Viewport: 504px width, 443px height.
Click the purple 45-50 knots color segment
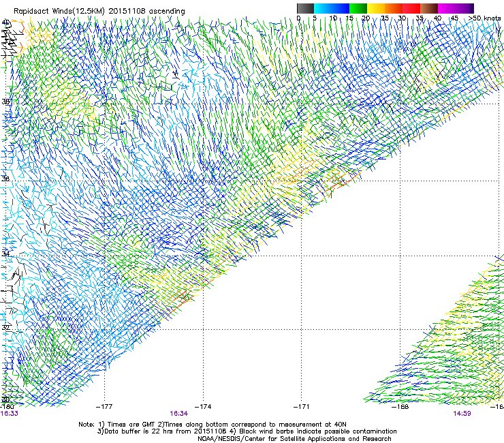(464, 8)
